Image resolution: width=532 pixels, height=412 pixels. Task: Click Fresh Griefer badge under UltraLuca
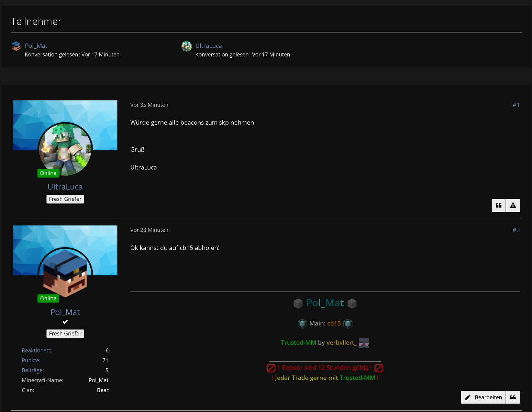(65, 199)
